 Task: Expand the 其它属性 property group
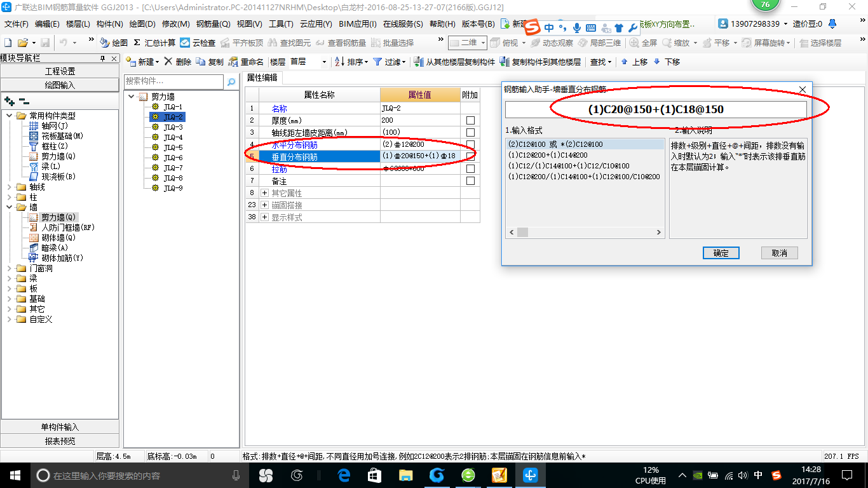pyautogui.click(x=265, y=193)
